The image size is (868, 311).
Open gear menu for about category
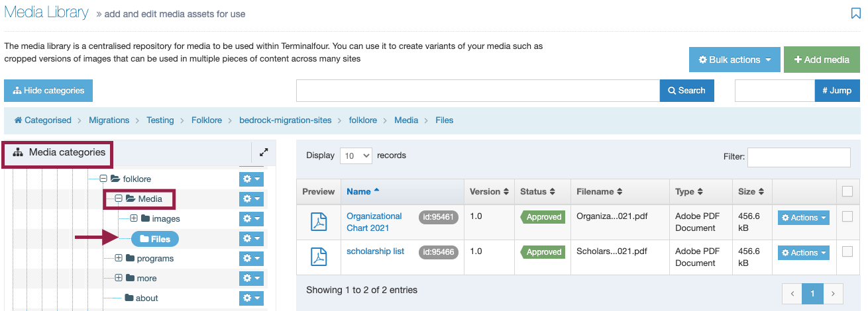(251, 298)
